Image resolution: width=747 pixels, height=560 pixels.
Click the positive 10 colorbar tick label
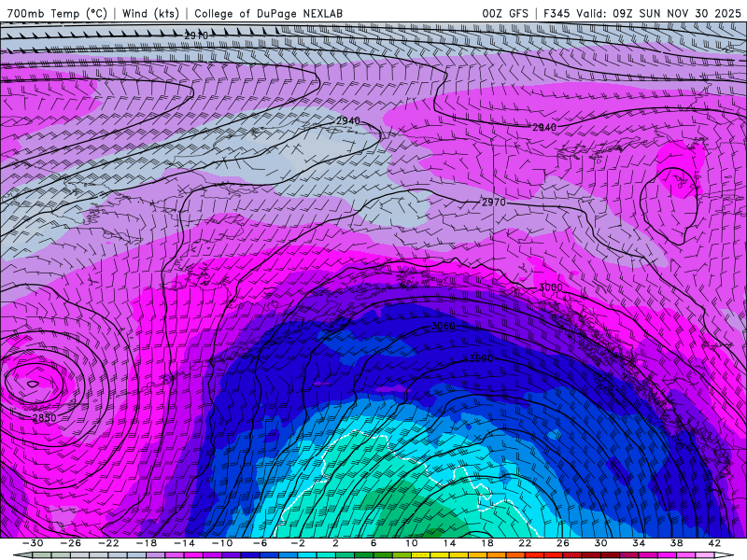click(x=412, y=543)
